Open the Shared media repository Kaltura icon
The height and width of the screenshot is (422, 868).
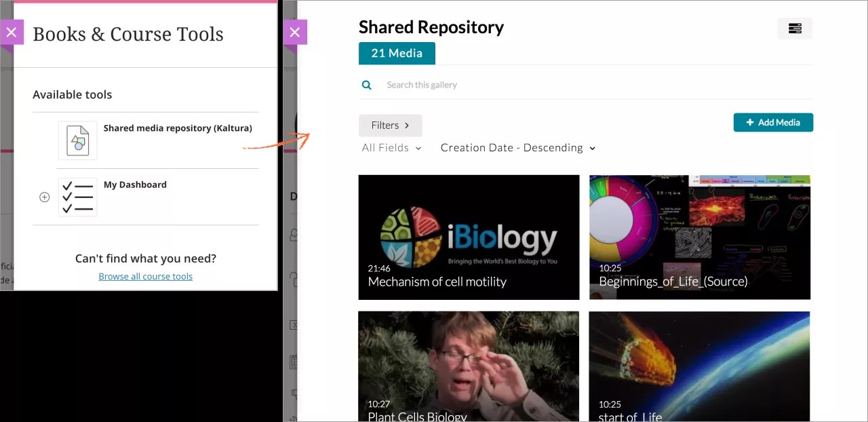(x=77, y=141)
